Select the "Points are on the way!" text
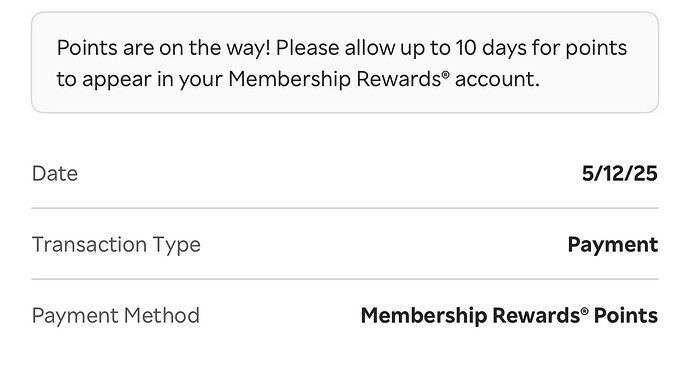Viewport: 690px width, 378px height. [164, 48]
